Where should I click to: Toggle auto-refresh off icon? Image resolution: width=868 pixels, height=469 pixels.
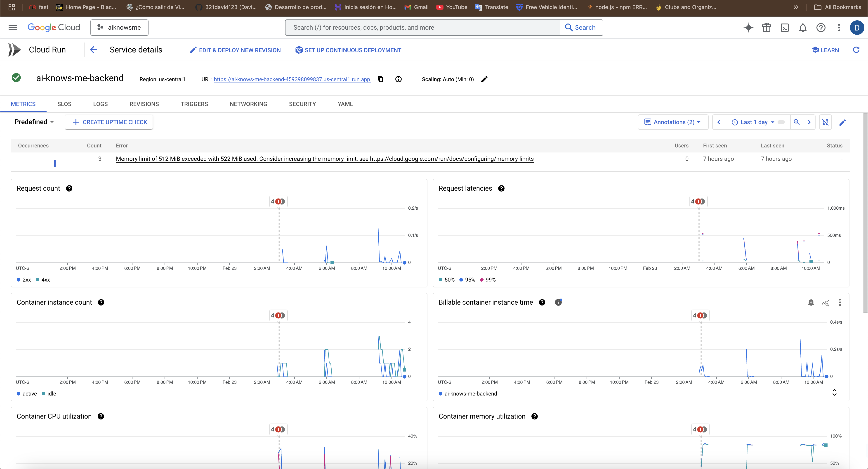point(825,122)
